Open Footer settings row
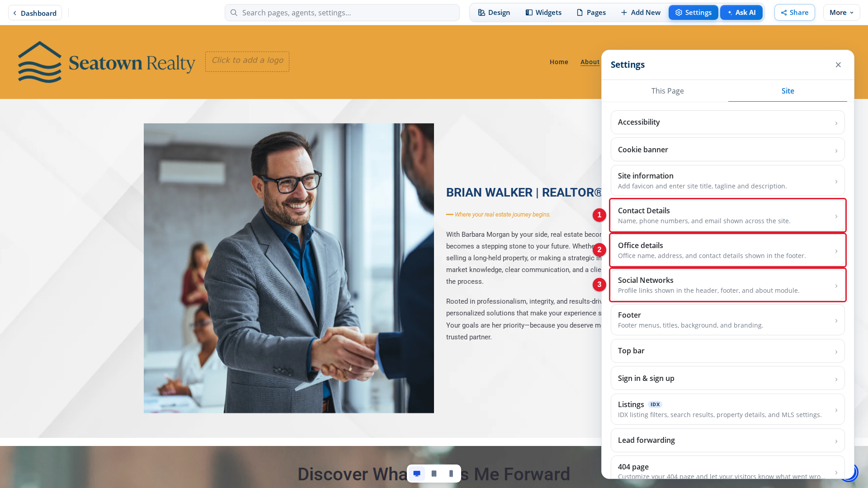 click(x=727, y=320)
